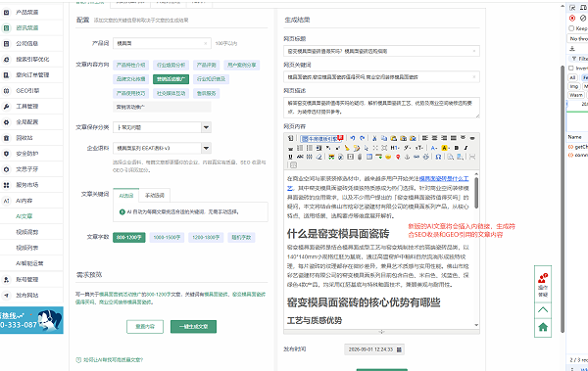
Task: Open the H1 heading format dropdown
Action: coord(395,148)
